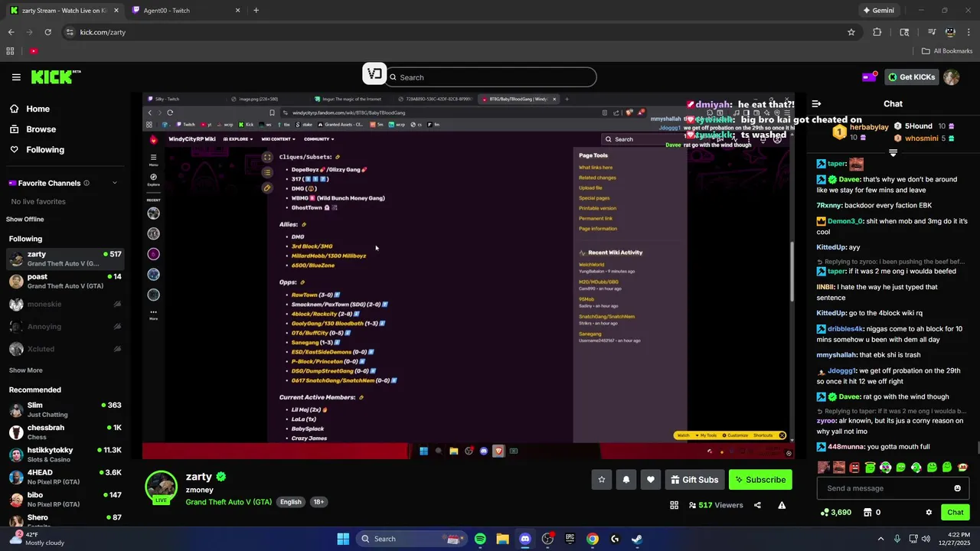Follow the channel with the heart button
The image size is (980, 551).
pyautogui.click(x=651, y=480)
